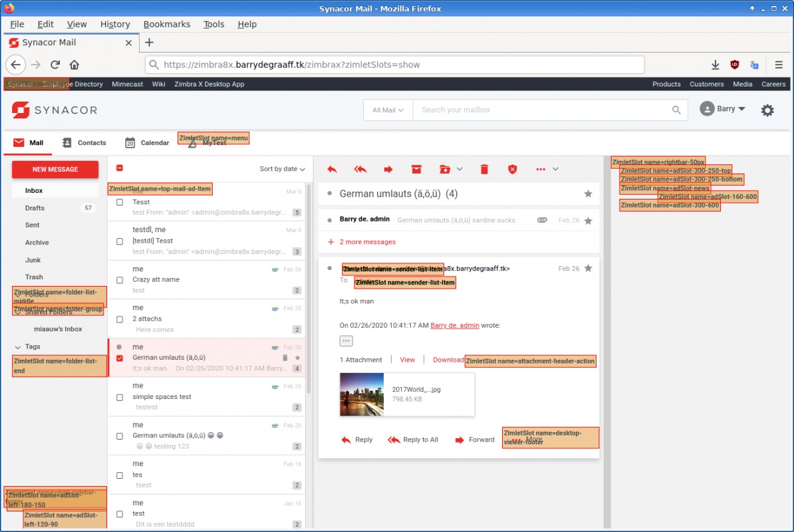
Task: Select the checkbox for 2 attachs email
Action: 120,319
